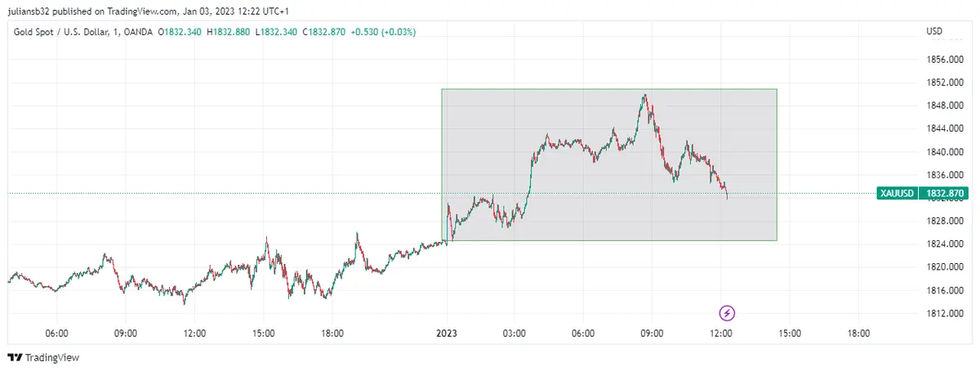Click the 1856.000 price scale label
The height and width of the screenshot is (371, 980).
point(944,60)
